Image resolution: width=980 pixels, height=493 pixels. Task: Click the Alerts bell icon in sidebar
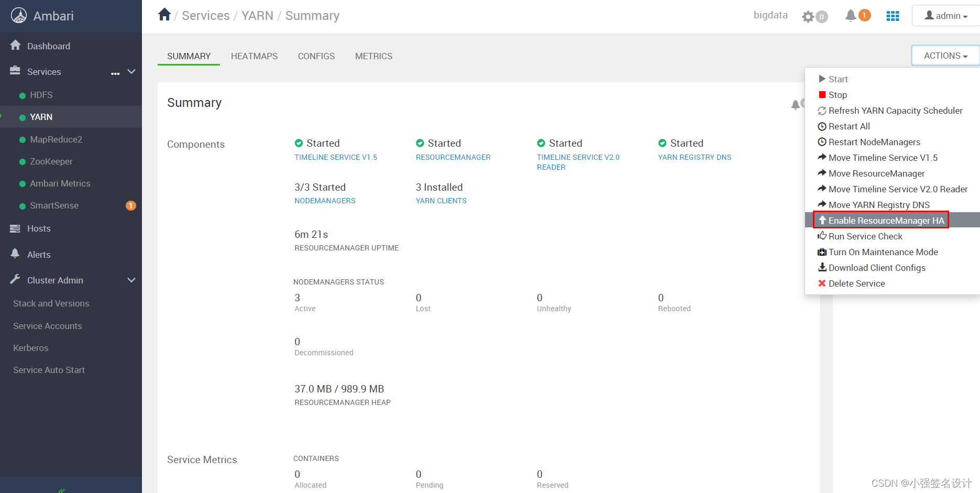pos(15,254)
